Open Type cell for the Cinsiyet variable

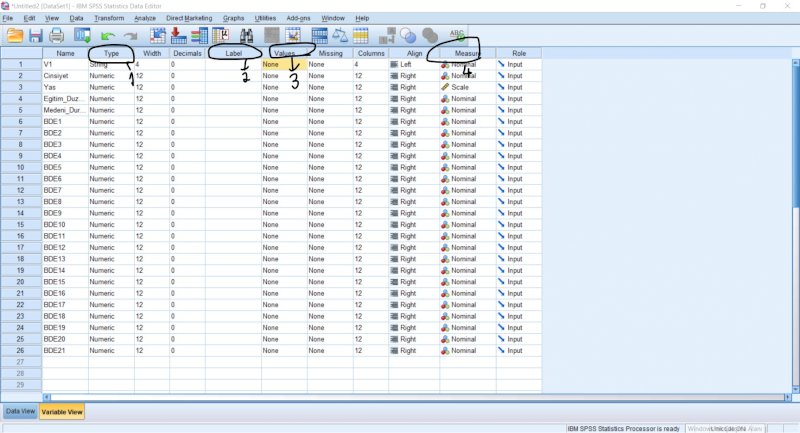point(110,76)
